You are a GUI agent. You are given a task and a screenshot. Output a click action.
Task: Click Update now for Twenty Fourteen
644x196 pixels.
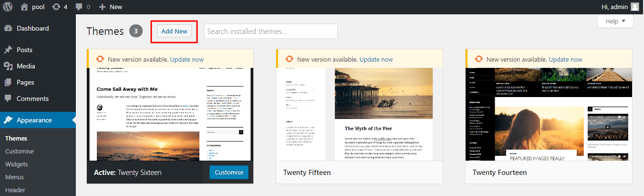coord(566,59)
